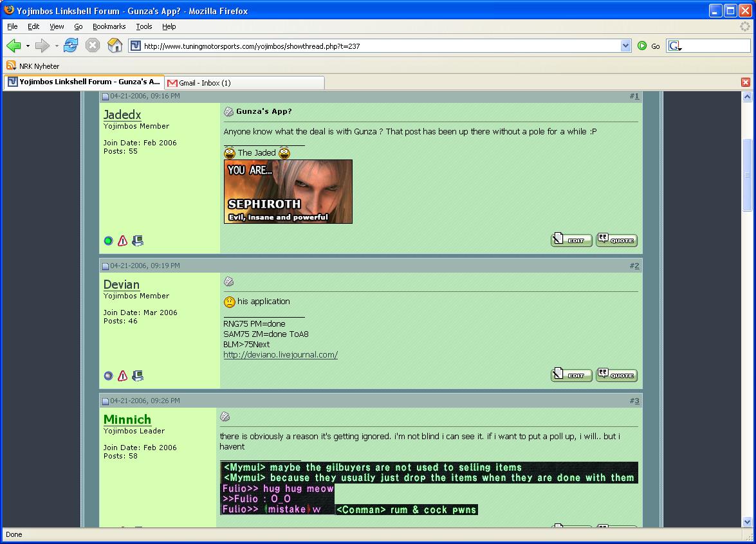The height and width of the screenshot is (544, 756).
Task: Click the green Go button icon
Action: tap(642, 46)
